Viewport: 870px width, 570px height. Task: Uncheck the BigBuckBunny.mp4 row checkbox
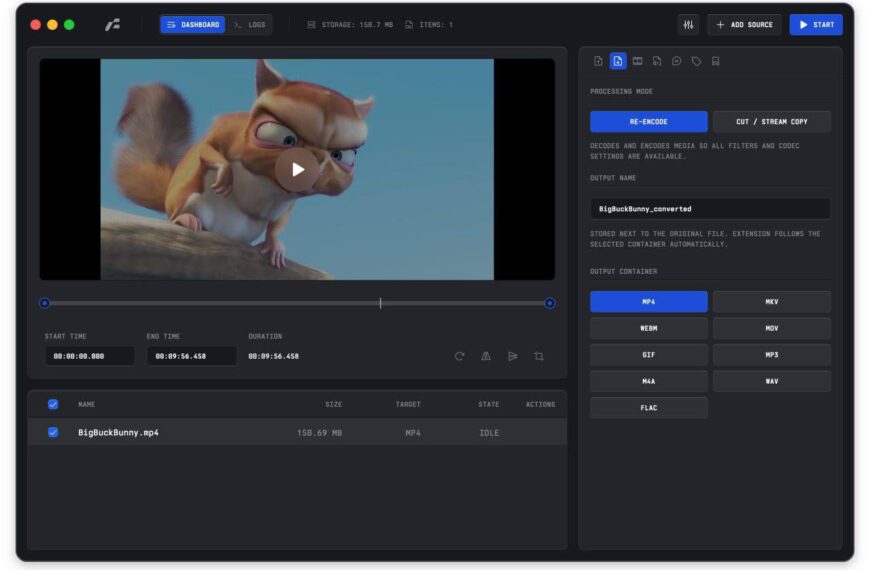click(53, 432)
